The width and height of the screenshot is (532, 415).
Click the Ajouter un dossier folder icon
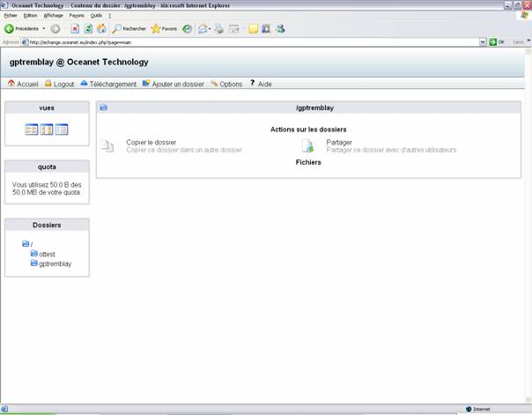coord(146,83)
